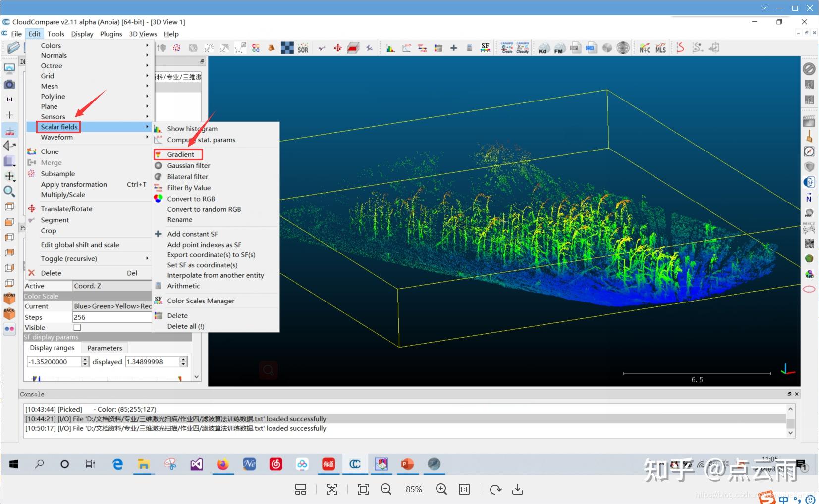
Task: Select Gradient from Scalar fields submenu
Action: click(180, 154)
